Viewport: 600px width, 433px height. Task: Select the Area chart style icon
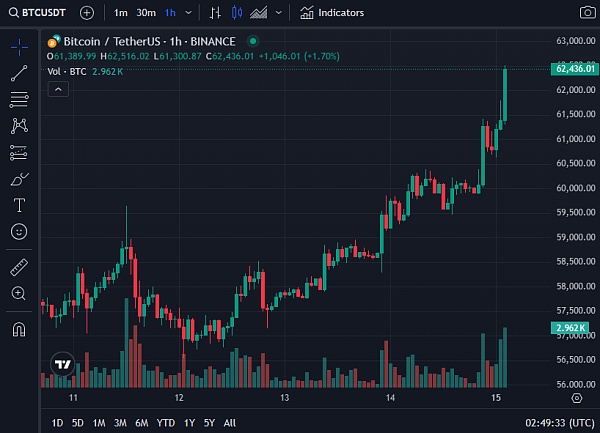(x=259, y=13)
